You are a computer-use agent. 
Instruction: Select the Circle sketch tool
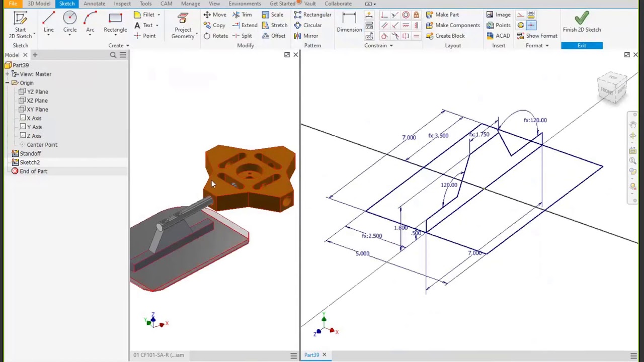coord(70,23)
